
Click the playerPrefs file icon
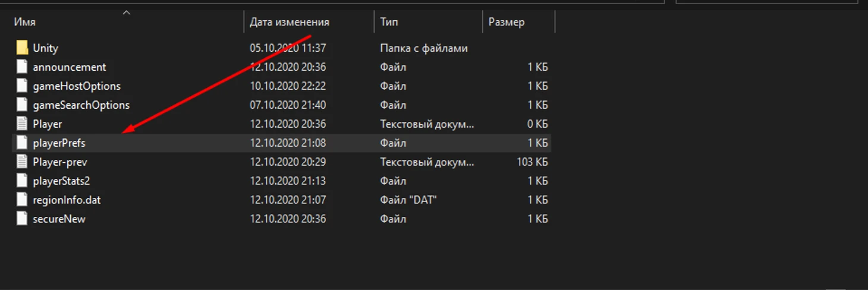[22, 143]
